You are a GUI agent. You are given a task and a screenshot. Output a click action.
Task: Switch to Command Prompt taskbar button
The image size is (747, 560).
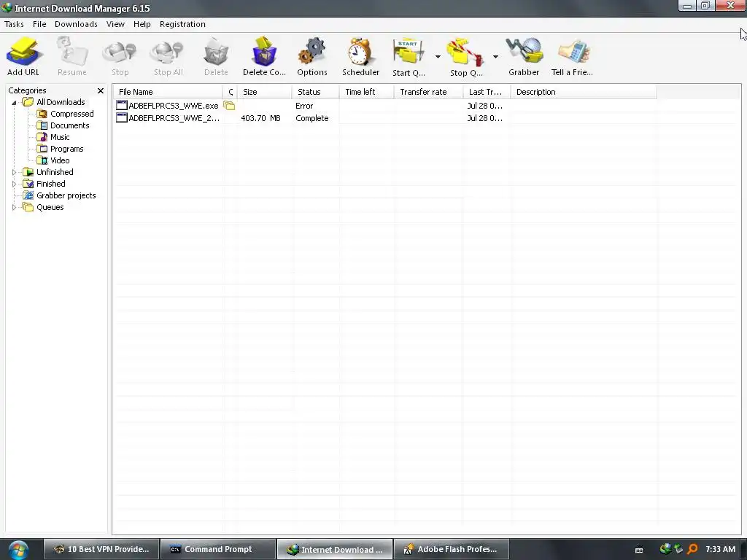point(218,549)
